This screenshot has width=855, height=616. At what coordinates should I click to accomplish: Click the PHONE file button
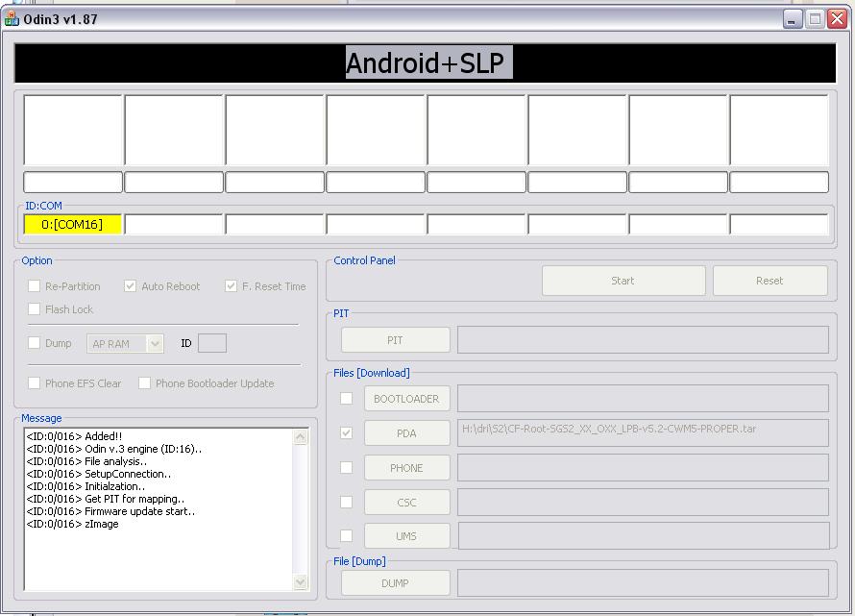click(406, 468)
